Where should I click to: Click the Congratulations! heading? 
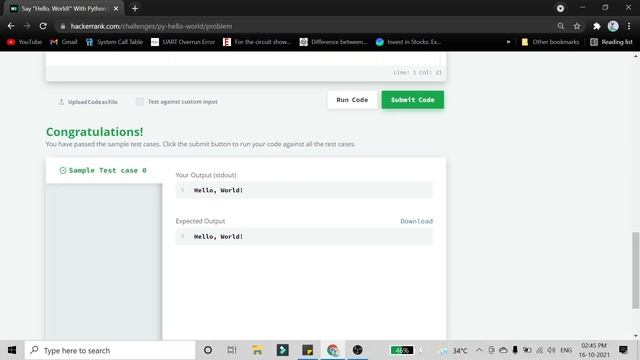click(95, 132)
